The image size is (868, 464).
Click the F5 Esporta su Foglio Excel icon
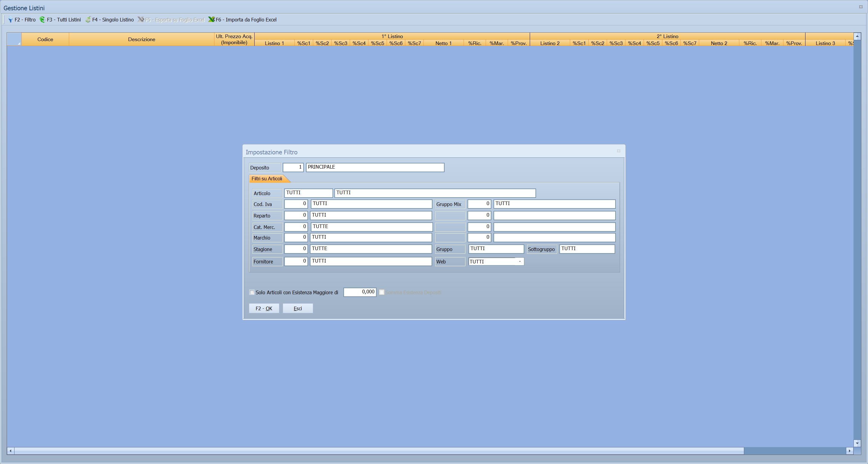click(141, 20)
